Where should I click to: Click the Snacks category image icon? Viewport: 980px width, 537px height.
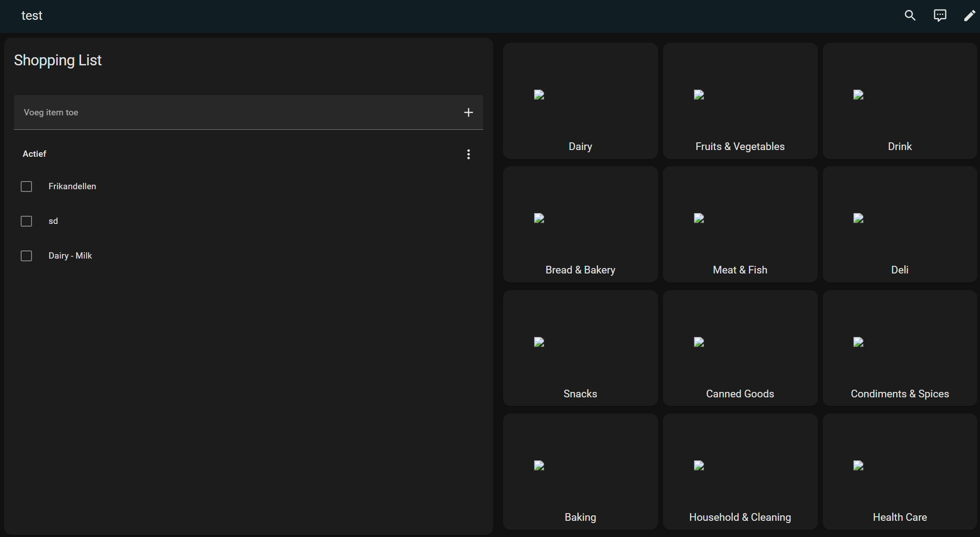pos(539,342)
